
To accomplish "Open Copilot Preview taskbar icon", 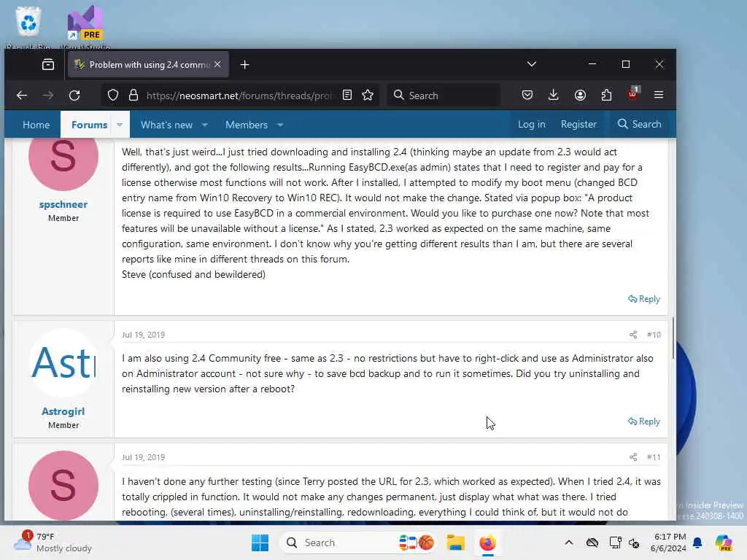I will 724,542.
